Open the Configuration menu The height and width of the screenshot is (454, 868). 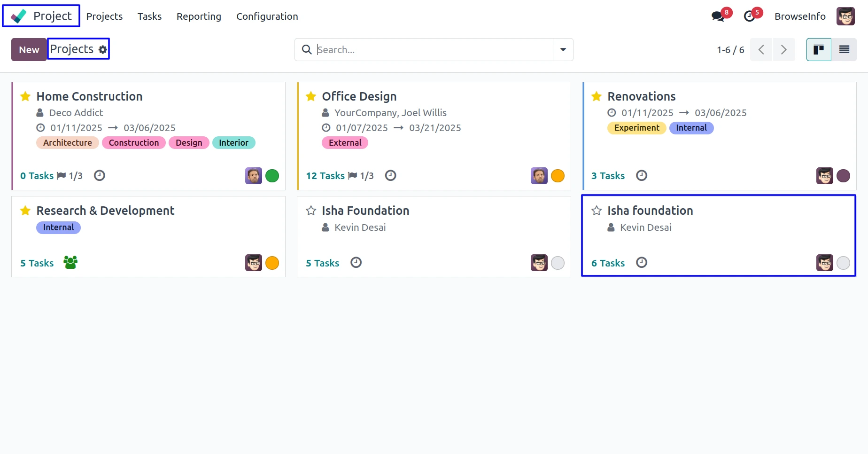(267, 16)
